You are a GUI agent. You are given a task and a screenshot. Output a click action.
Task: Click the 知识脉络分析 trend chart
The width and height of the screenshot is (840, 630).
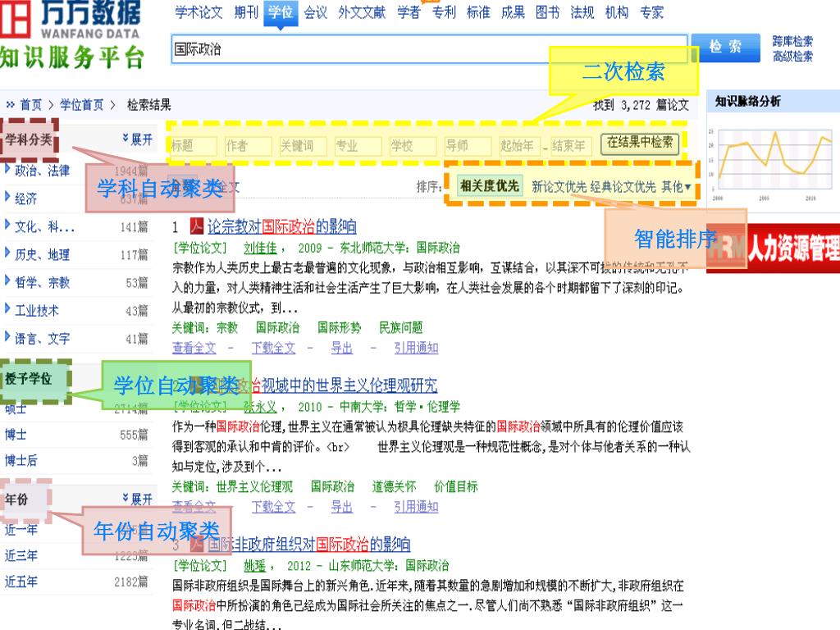(771, 164)
